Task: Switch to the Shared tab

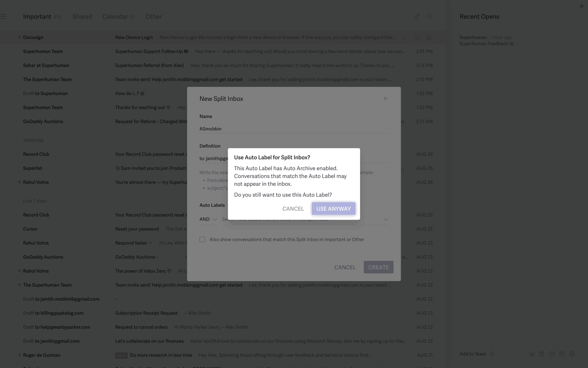Action: point(82,17)
